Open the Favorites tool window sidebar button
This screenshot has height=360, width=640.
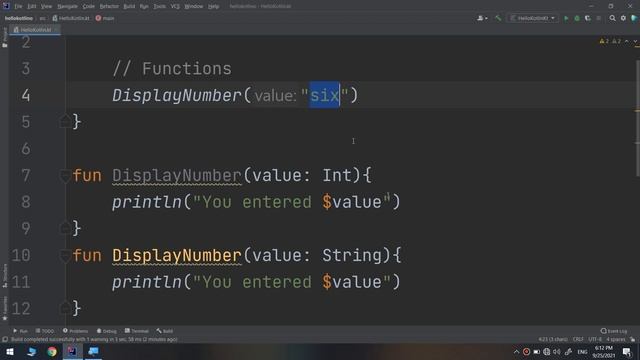[x=4, y=308]
